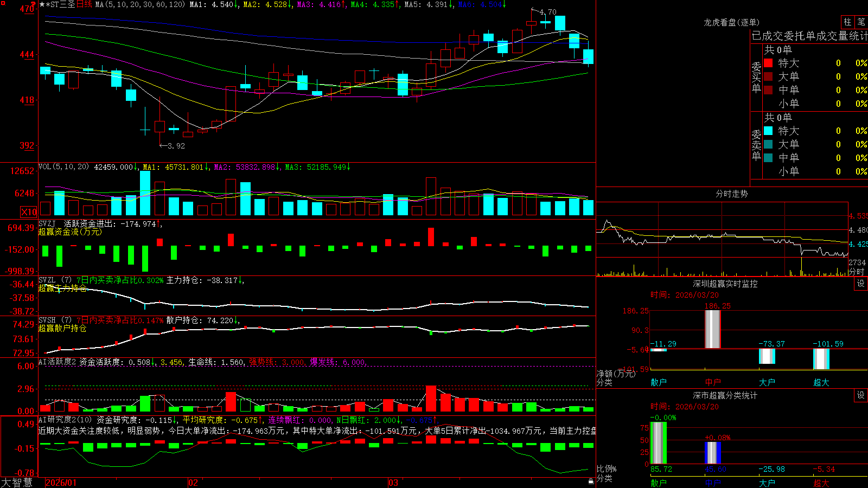
Task: Click the **ST三圣 stock name
Action: [x=61, y=4]
